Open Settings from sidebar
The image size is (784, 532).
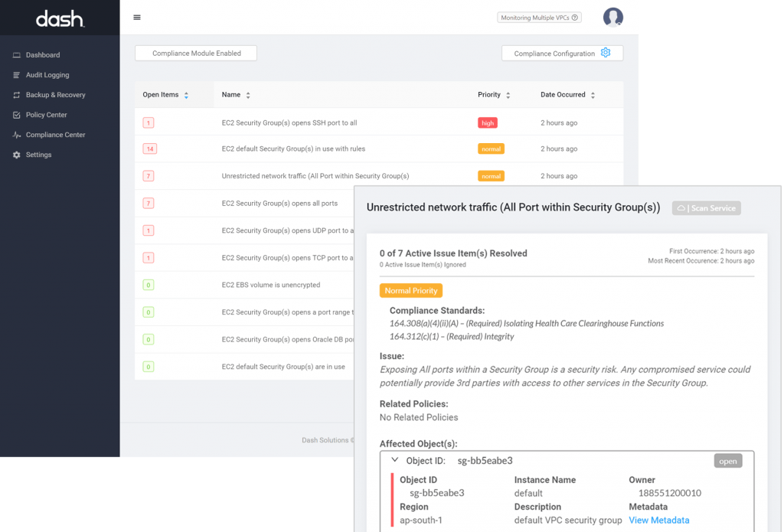(38, 155)
